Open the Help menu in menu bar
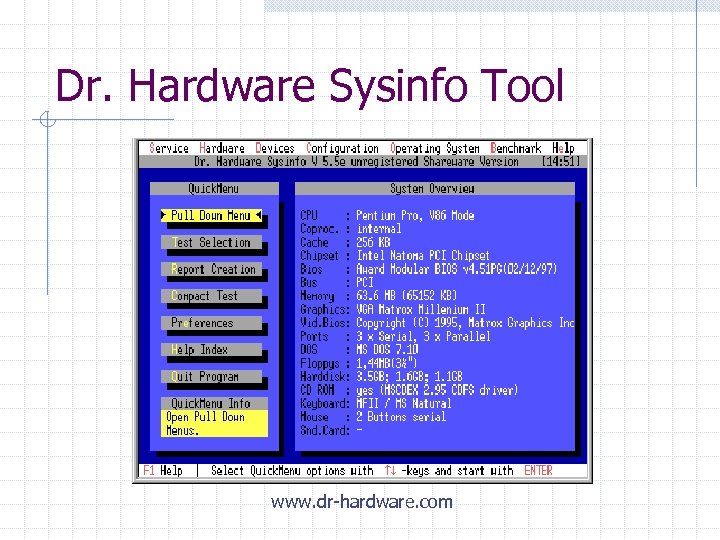This screenshot has height=540, width=720. [563, 148]
